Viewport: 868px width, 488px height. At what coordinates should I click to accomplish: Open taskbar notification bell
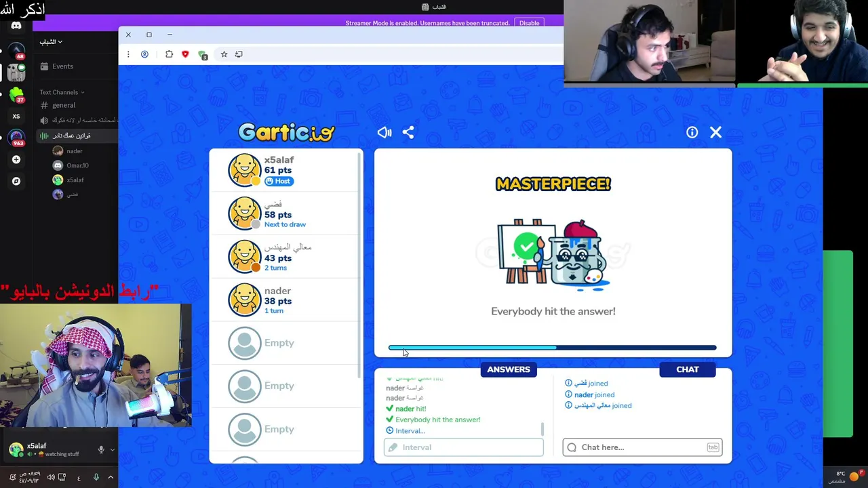[12, 477]
